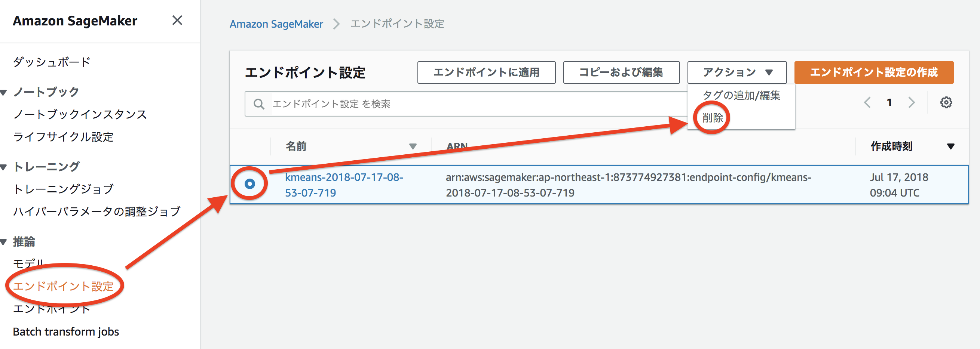Choose タグの追加/編集 from the menu

(x=741, y=95)
